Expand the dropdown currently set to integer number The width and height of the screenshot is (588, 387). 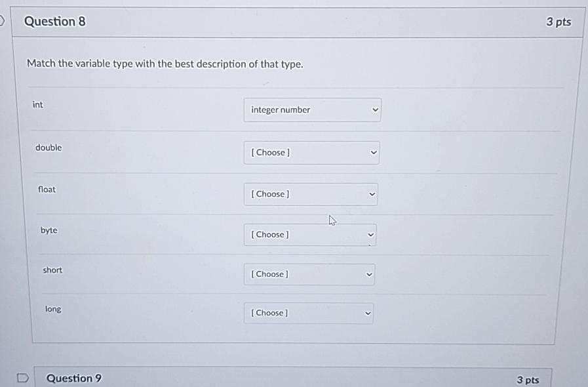[313, 110]
